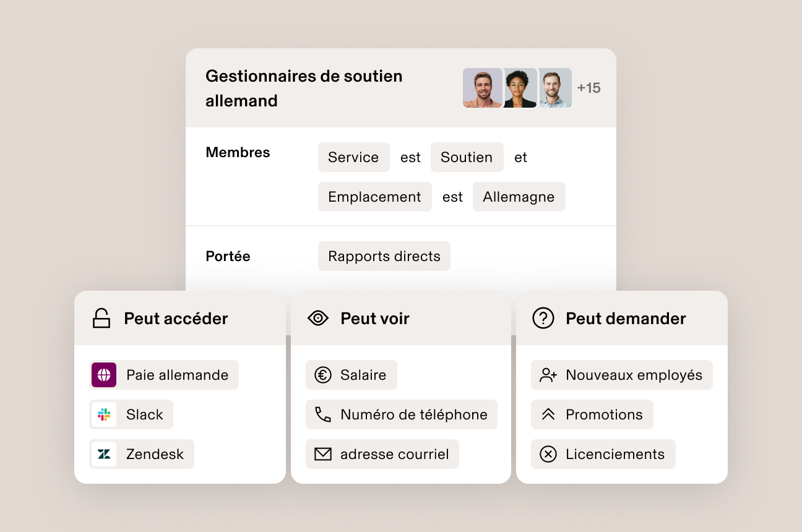This screenshot has width=802, height=532.
Task: Select the phone icon before Numéro de téléphone
Action: (x=322, y=414)
